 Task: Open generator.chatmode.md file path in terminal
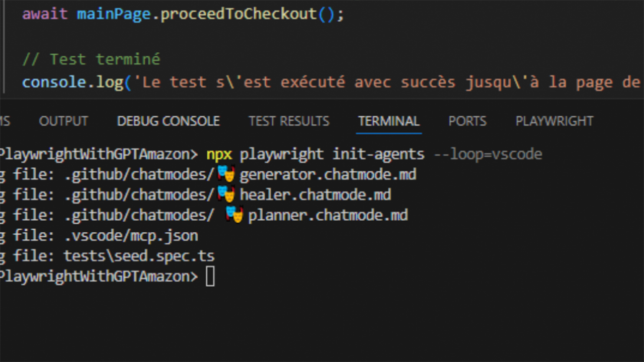(x=328, y=174)
